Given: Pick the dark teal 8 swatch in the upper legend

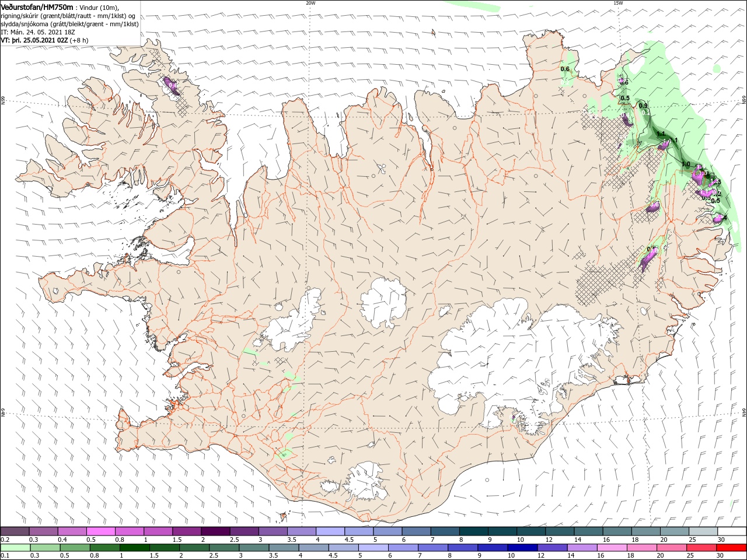Looking at the screenshot, I should click(x=474, y=531).
